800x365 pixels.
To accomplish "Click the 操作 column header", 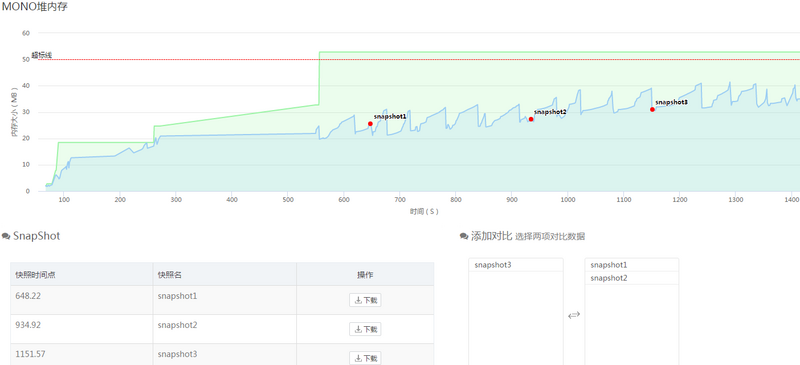I will 365,275.
